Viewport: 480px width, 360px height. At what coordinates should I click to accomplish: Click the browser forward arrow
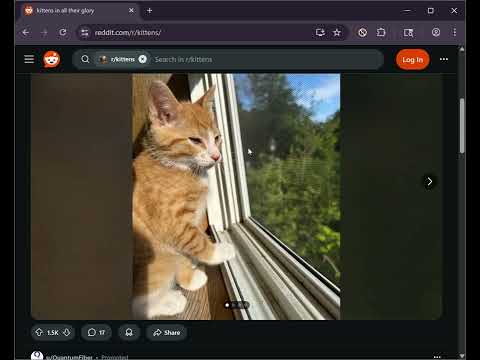point(44,32)
